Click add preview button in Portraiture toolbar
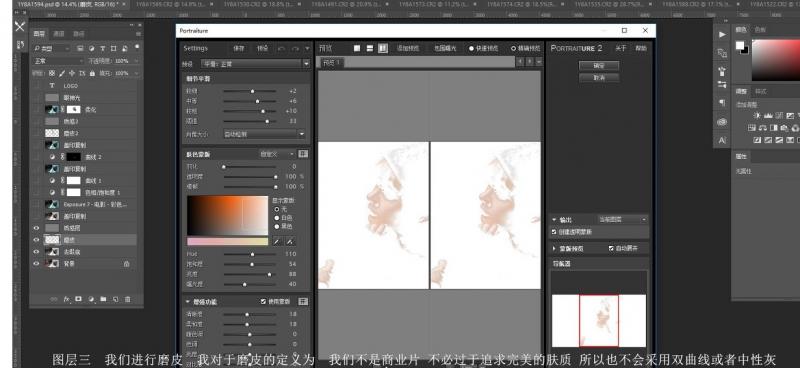This screenshot has height=368, width=800. (408, 48)
